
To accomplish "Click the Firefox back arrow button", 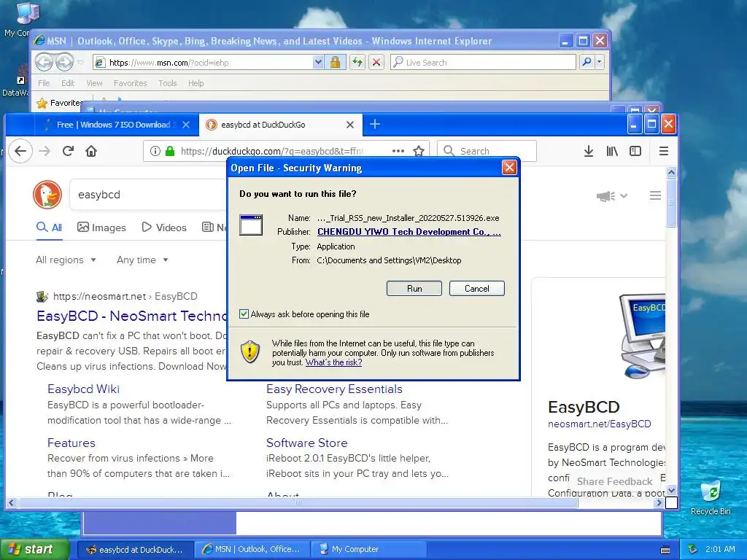I will (20, 151).
